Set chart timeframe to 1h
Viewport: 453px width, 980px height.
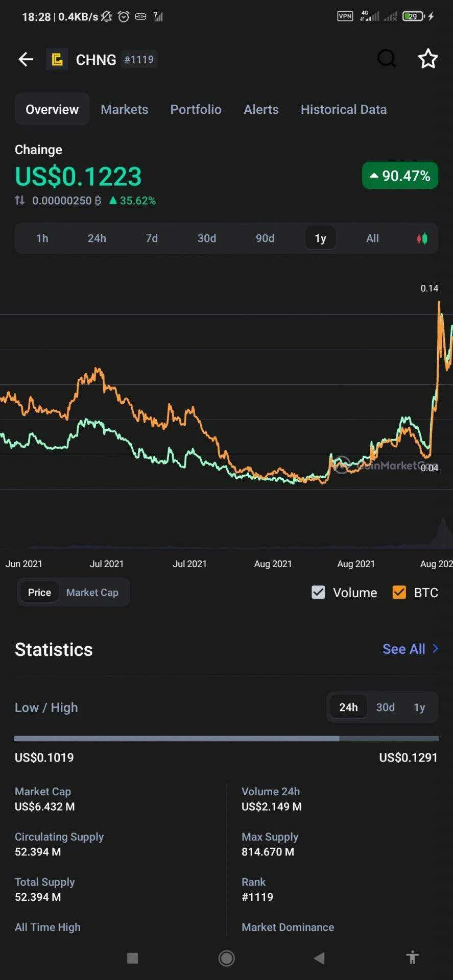tap(42, 238)
